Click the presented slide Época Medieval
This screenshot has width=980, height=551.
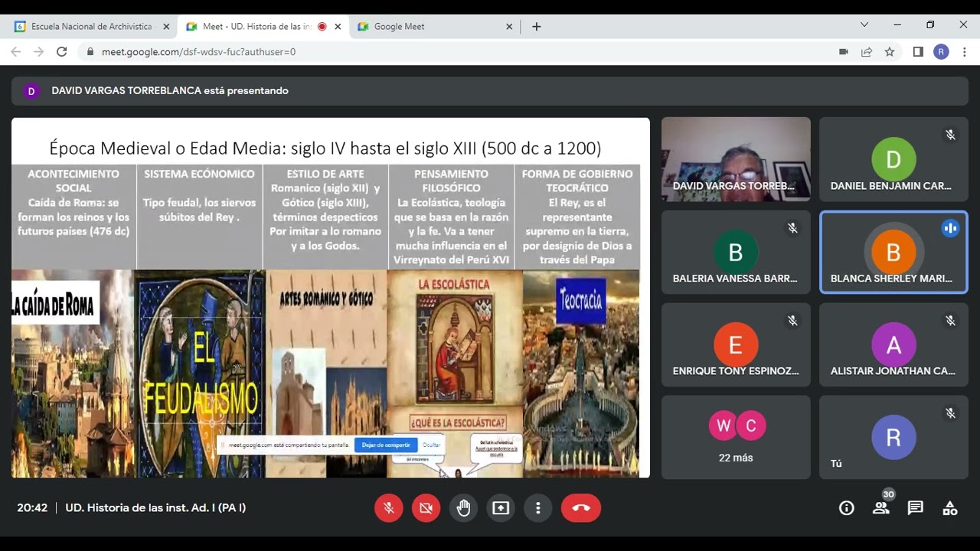(331, 298)
